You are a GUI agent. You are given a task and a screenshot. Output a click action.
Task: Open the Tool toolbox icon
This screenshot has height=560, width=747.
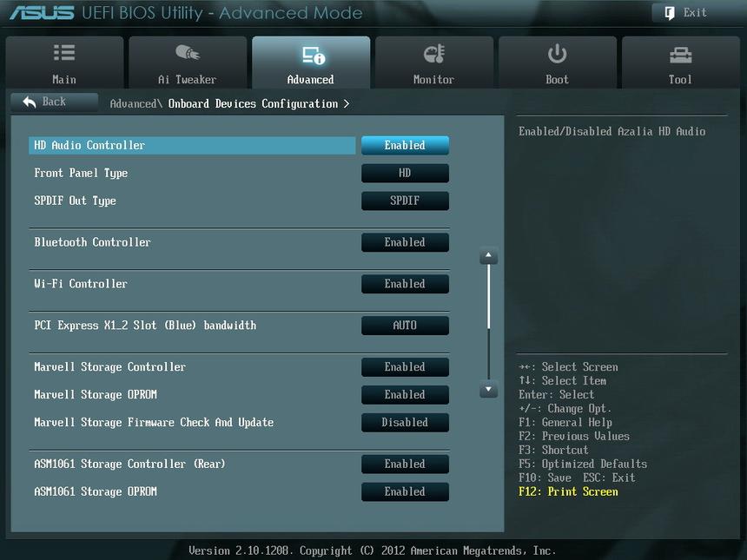coord(680,54)
